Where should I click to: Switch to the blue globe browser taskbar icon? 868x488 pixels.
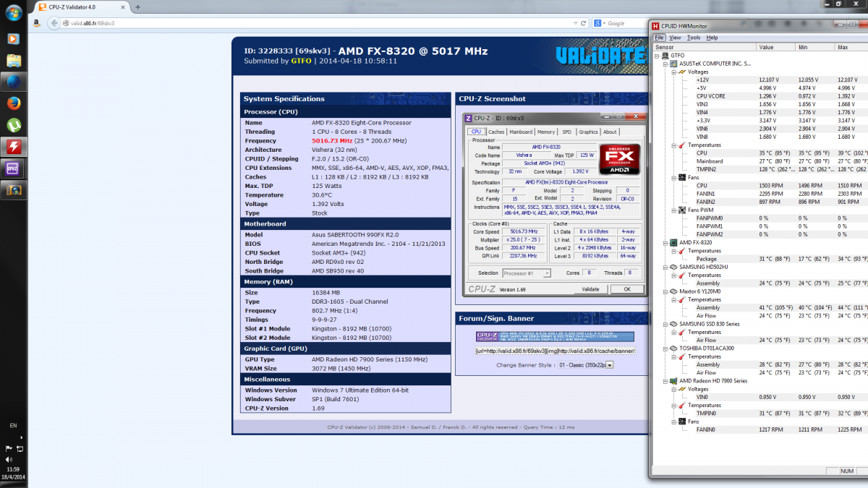click(x=13, y=81)
